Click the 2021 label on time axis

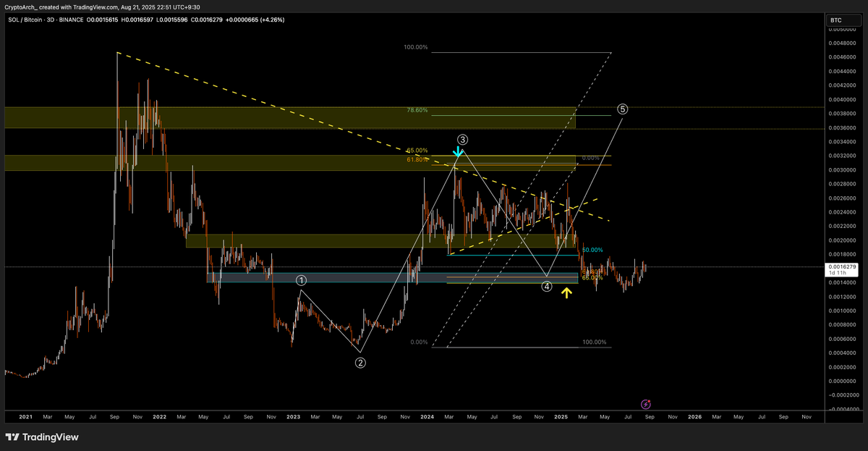26,417
